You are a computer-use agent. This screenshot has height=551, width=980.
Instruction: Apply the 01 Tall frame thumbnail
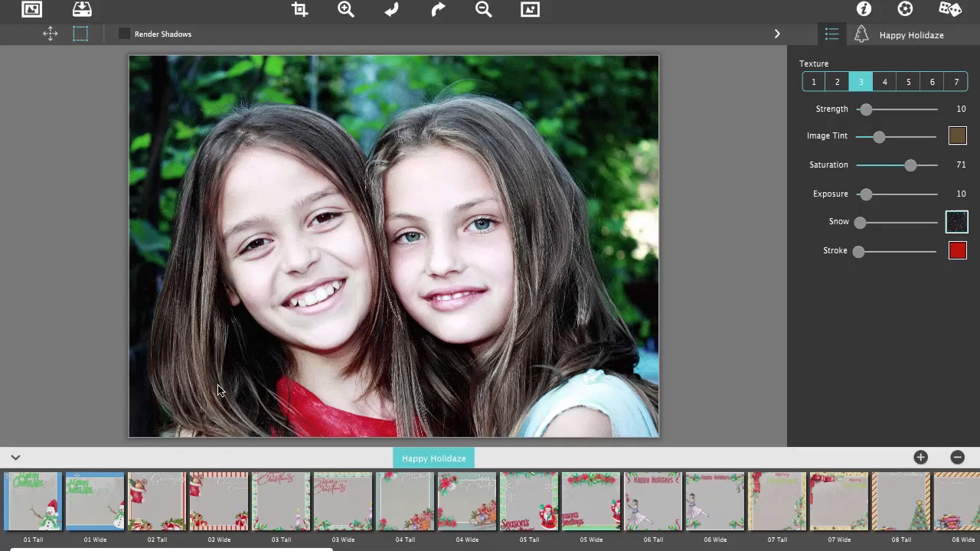[x=33, y=502]
